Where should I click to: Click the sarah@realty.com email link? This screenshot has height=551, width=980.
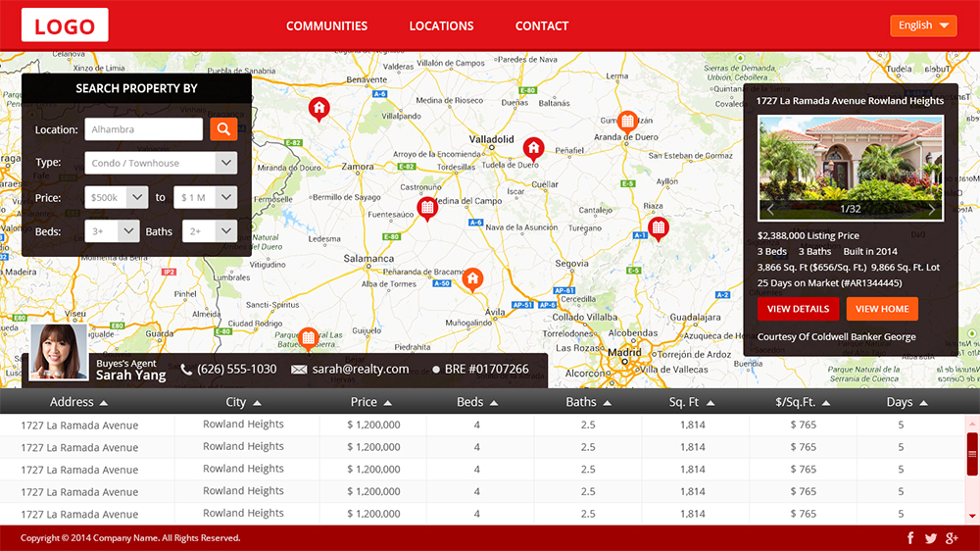tap(361, 370)
